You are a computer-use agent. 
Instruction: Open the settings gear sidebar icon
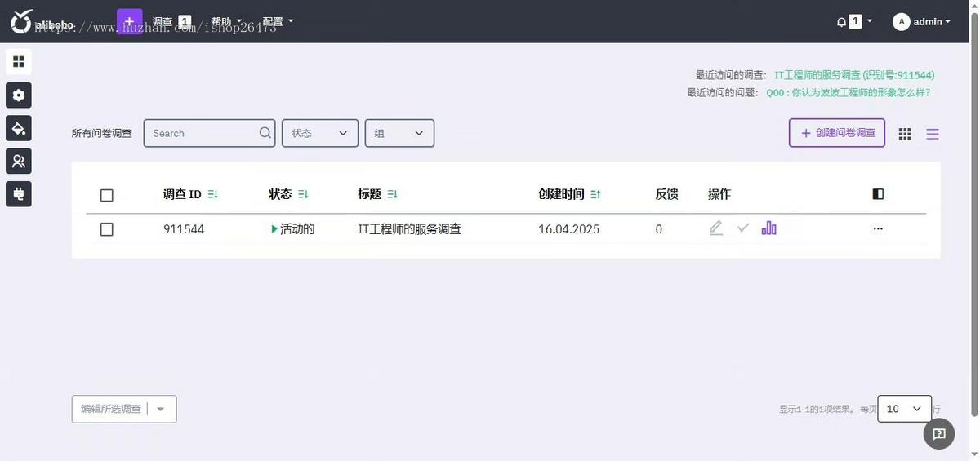19,95
